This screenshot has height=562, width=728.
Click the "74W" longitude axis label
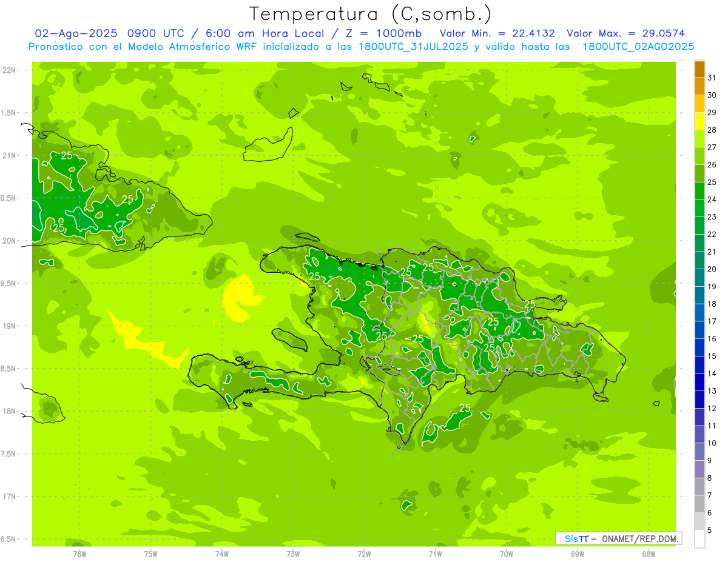click(x=221, y=554)
